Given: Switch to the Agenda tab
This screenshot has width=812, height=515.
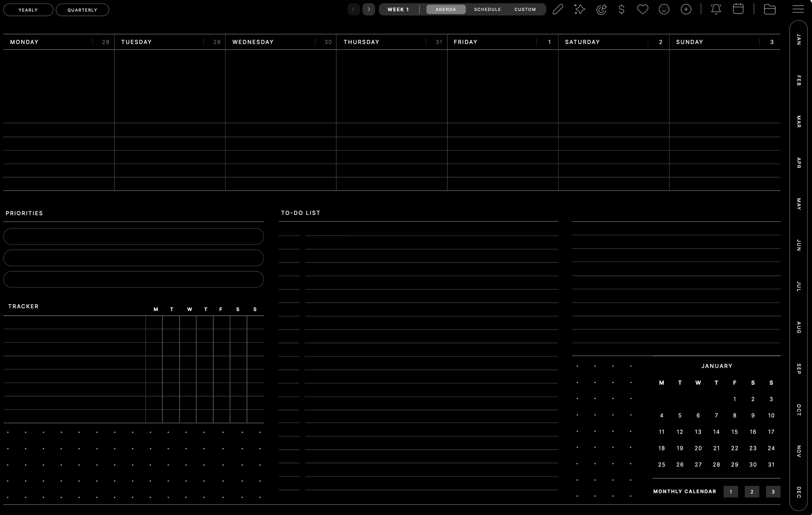Looking at the screenshot, I should (446, 9).
